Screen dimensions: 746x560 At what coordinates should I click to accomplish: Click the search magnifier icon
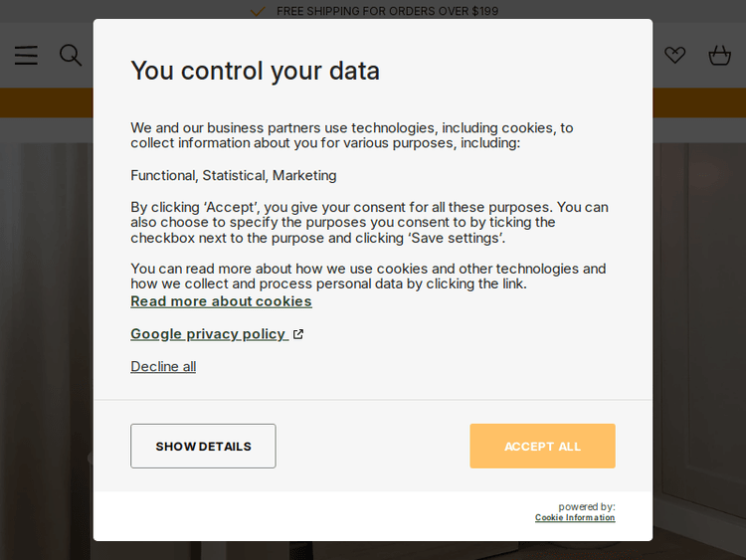tap(71, 55)
